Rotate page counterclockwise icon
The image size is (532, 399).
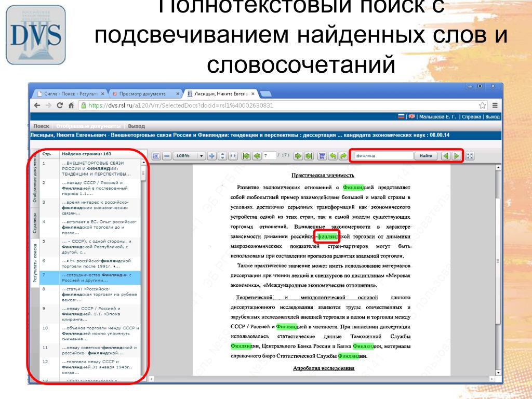pyautogui.click(x=333, y=156)
